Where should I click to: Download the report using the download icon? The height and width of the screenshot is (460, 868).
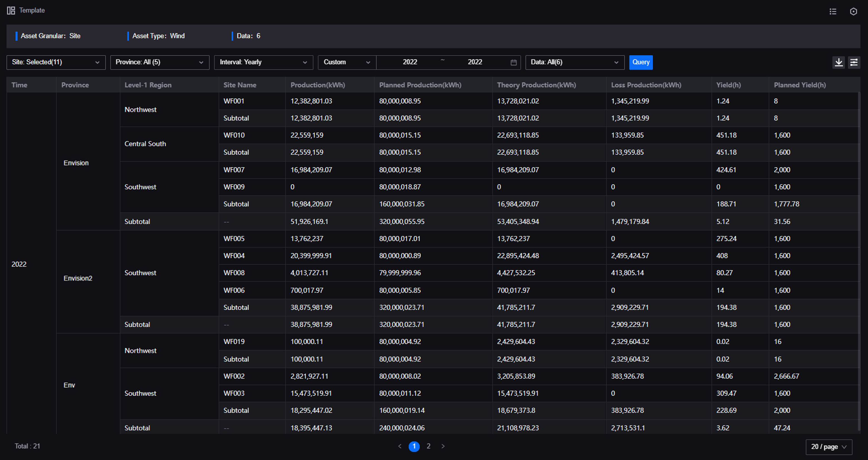pyautogui.click(x=839, y=62)
